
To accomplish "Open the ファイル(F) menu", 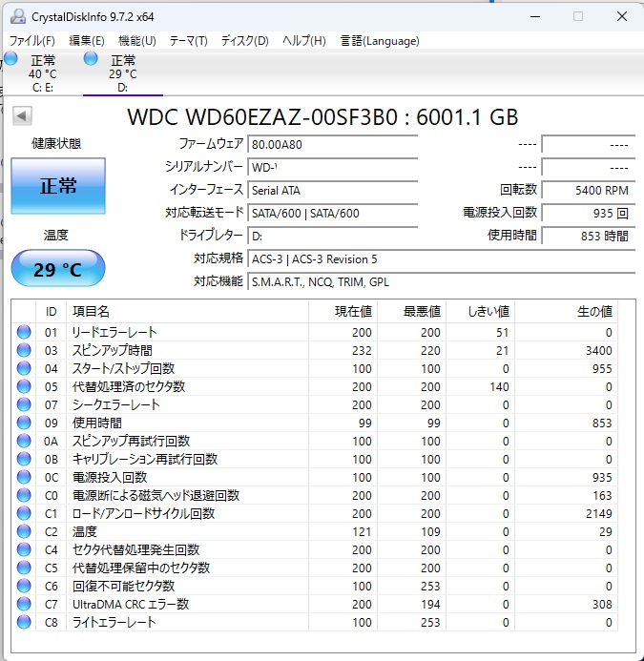I will click(32, 41).
